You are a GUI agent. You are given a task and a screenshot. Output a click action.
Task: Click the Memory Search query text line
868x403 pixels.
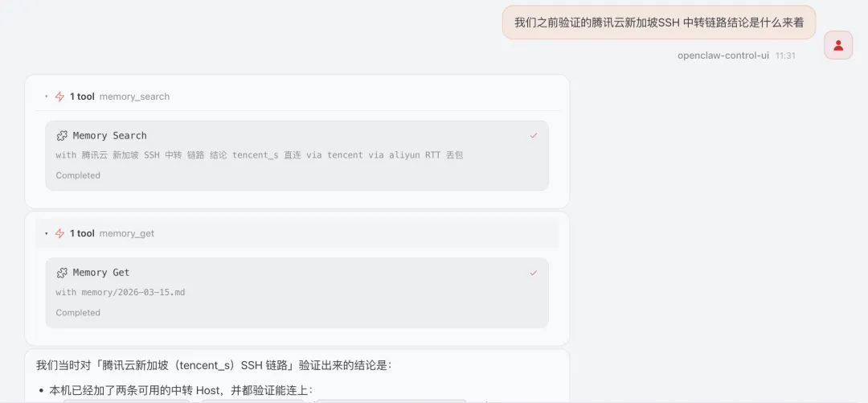pyautogui.click(x=259, y=155)
